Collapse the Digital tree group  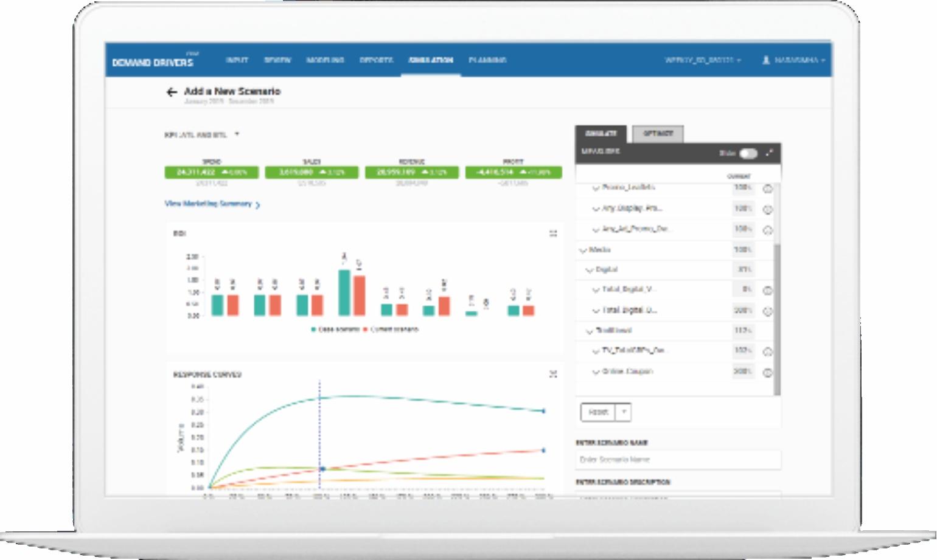pos(589,270)
